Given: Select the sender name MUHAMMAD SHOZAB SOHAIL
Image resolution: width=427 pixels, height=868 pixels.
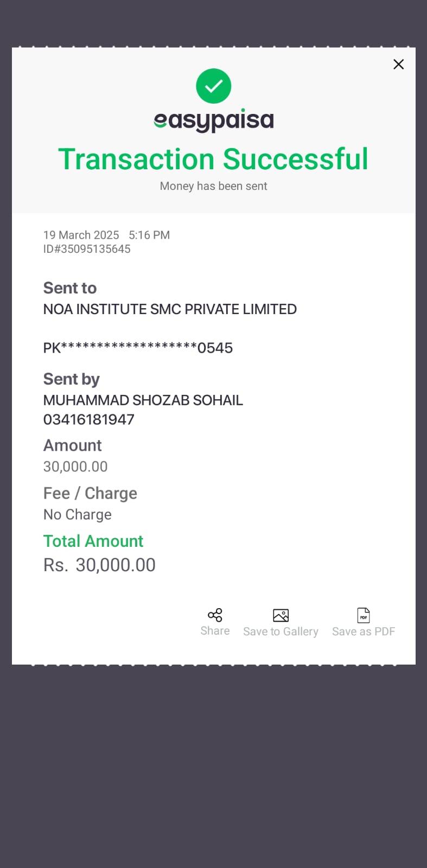Looking at the screenshot, I should click(143, 400).
